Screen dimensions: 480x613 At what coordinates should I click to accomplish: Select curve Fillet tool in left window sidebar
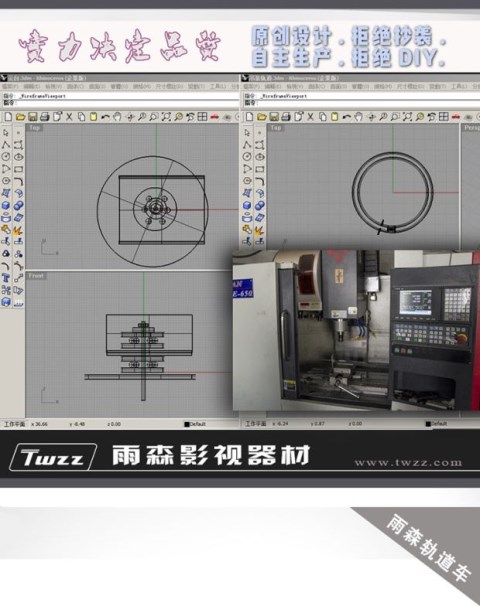pos(18,181)
